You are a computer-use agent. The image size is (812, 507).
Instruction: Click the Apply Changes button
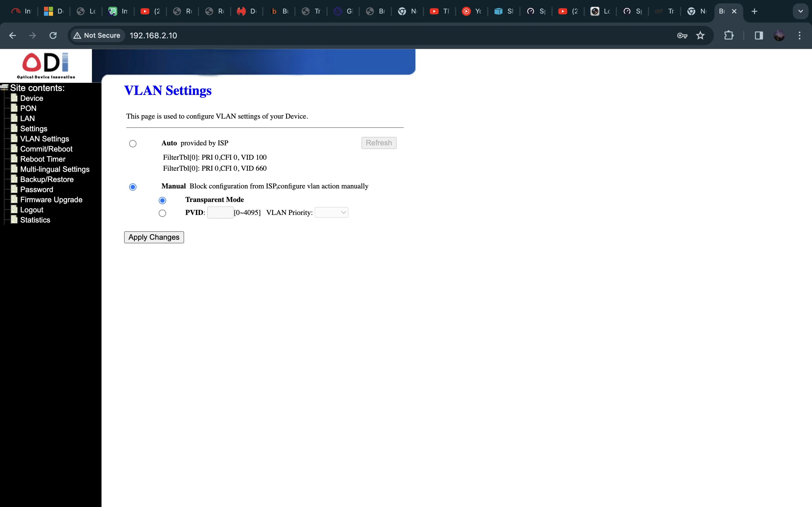(154, 237)
